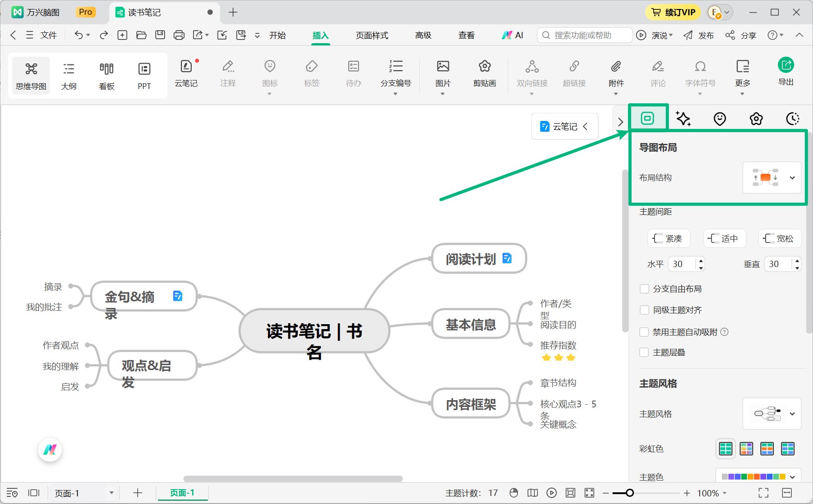This screenshot has height=504, width=813.
Task: Open the 100% zoom level dropdown
Action: tap(712, 493)
